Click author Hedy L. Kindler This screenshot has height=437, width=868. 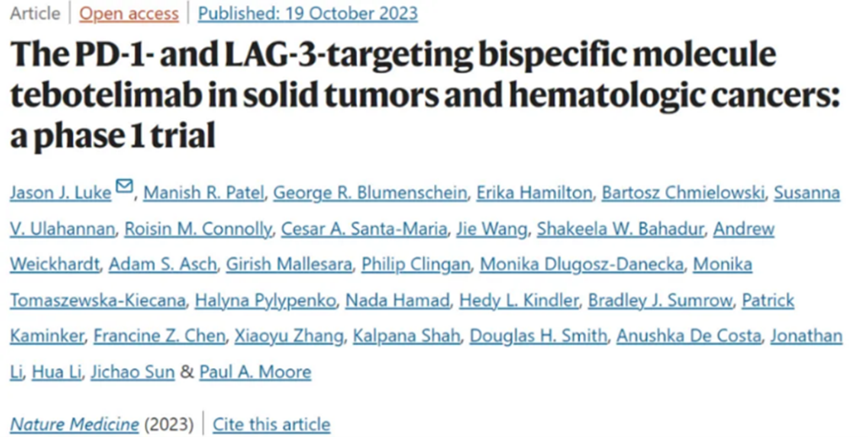click(x=518, y=300)
